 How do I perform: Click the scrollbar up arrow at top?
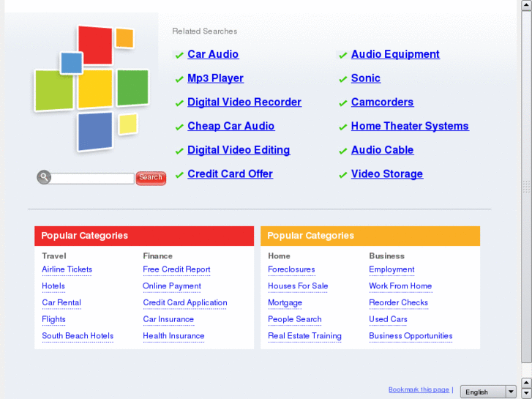(527, 5)
